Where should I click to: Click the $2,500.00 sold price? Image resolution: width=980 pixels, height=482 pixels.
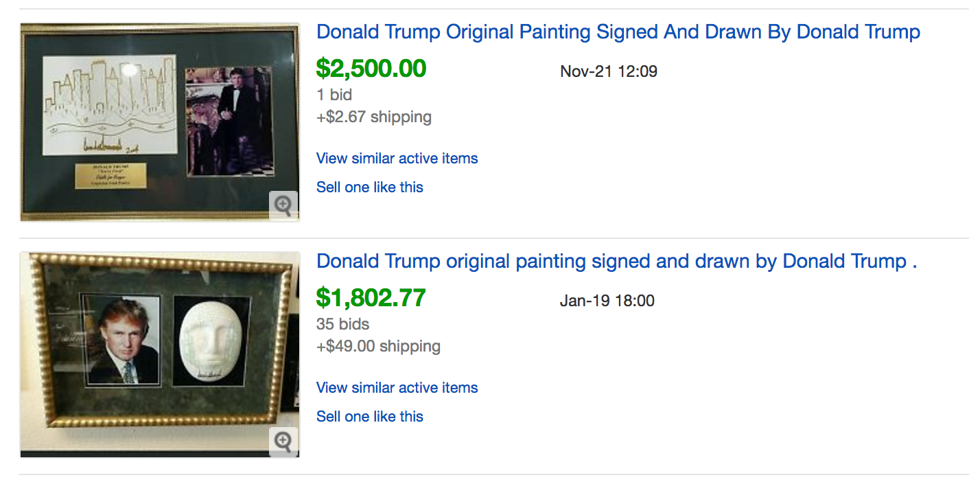click(x=371, y=69)
